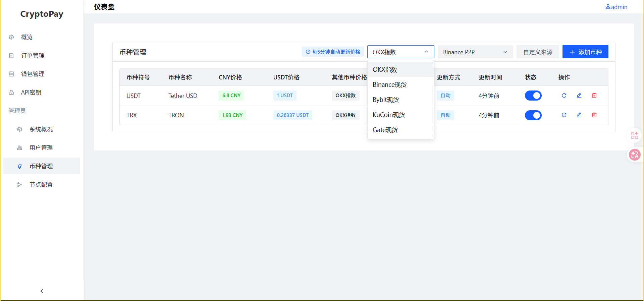Choose Binance现货 from the dropdown list

pos(389,85)
